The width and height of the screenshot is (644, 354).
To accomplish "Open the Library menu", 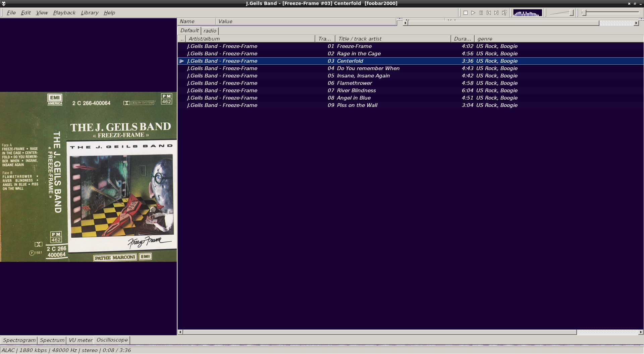I will pos(90,13).
